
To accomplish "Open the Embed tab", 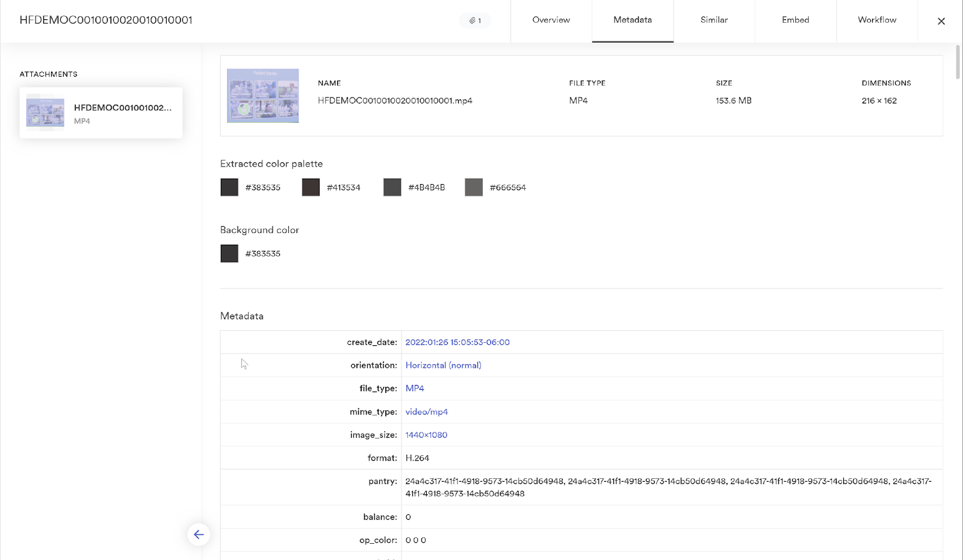I will point(796,20).
